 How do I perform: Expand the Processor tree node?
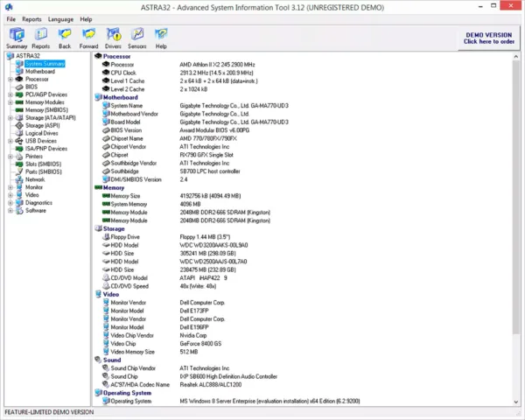click(10, 80)
